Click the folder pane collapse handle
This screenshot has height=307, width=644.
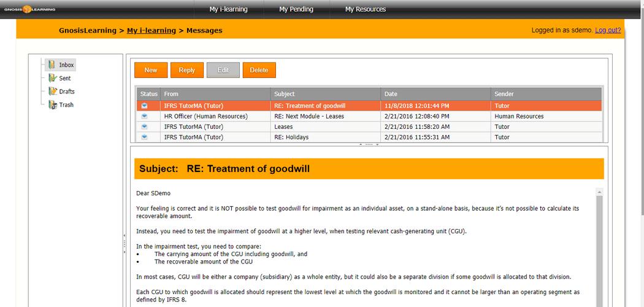coord(125,244)
